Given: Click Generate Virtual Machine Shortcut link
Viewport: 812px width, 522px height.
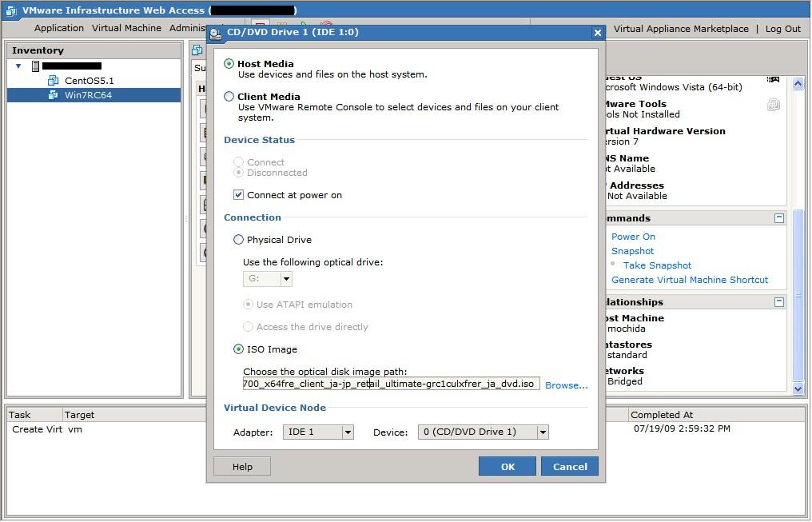Looking at the screenshot, I should point(690,280).
